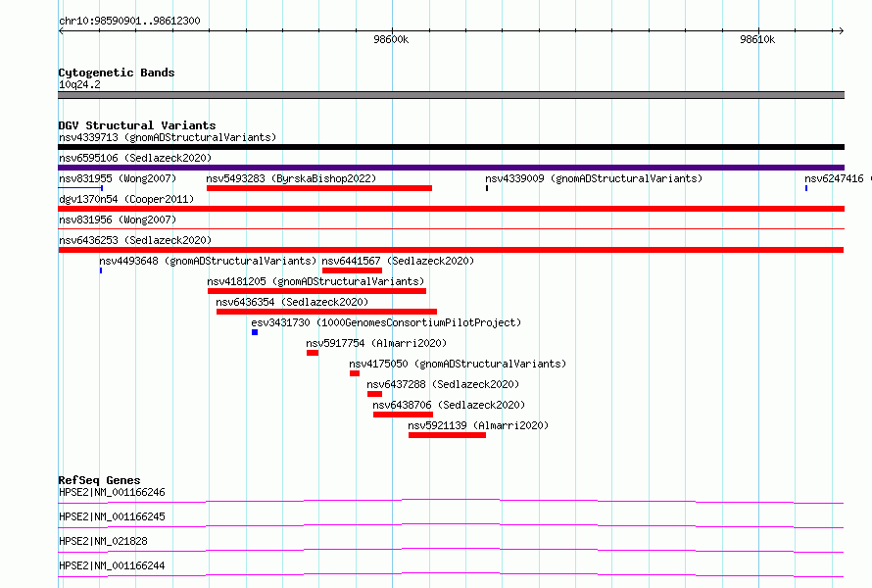The width and height of the screenshot is (872, 588).
Task: Open the nsv6595106 (Sedlazeck2020) label
Action: 135,158
